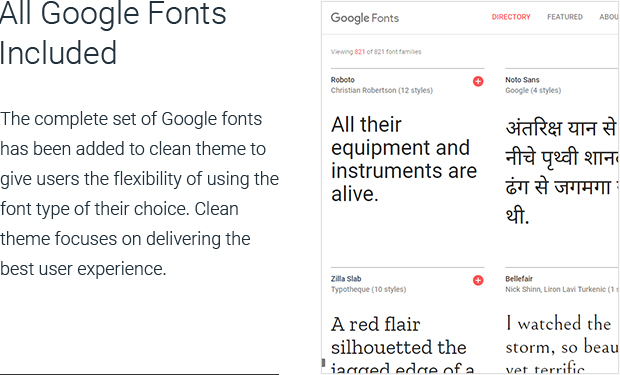Select the Noto Sans font name
This screenshot has height=375, width=620.
click(x=522, y=80)
